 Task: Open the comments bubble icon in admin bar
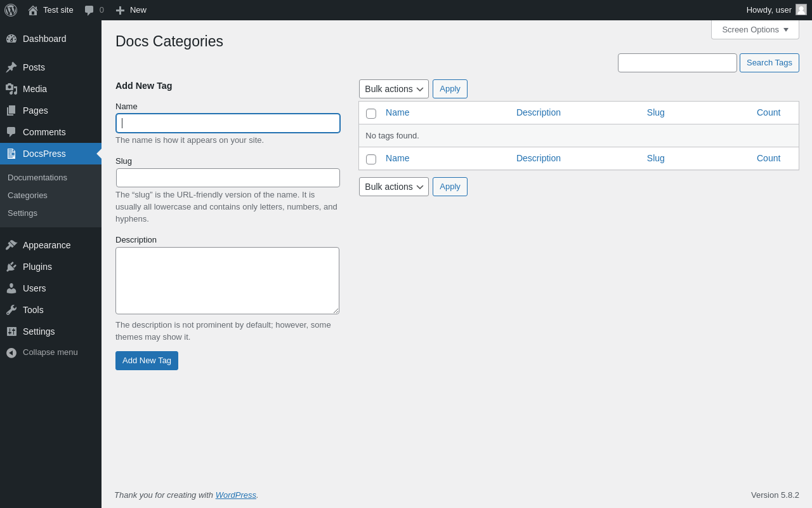(89, 10)
